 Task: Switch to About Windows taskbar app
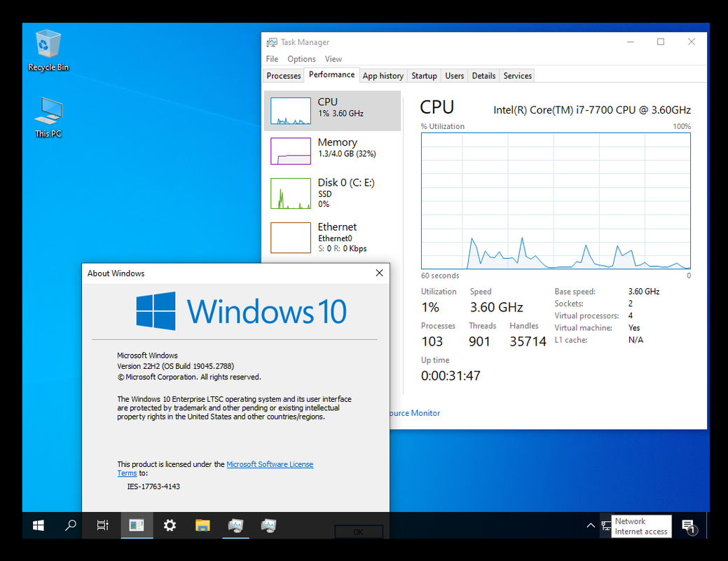coord(137,526)
